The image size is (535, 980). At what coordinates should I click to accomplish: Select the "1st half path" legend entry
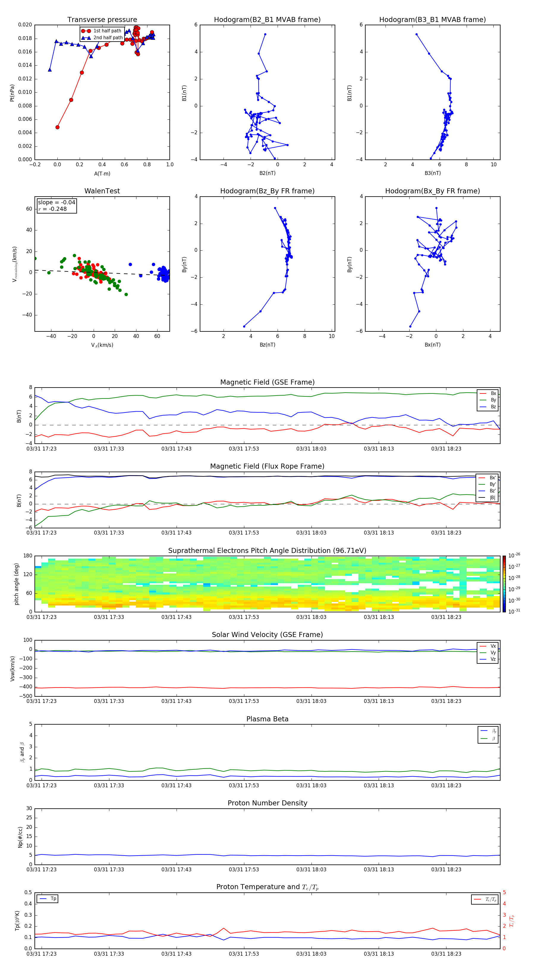(x=101, y=31)
